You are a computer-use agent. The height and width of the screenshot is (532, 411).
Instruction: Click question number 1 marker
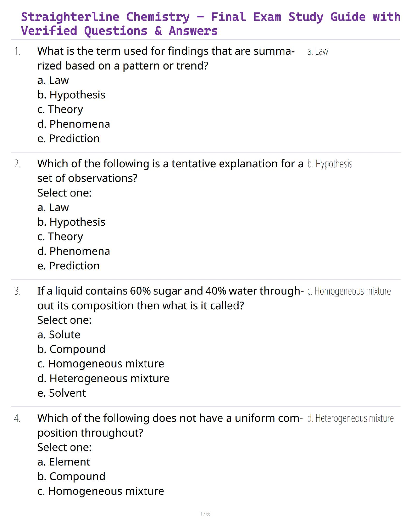pyautogui.click(x=17, y=51)
